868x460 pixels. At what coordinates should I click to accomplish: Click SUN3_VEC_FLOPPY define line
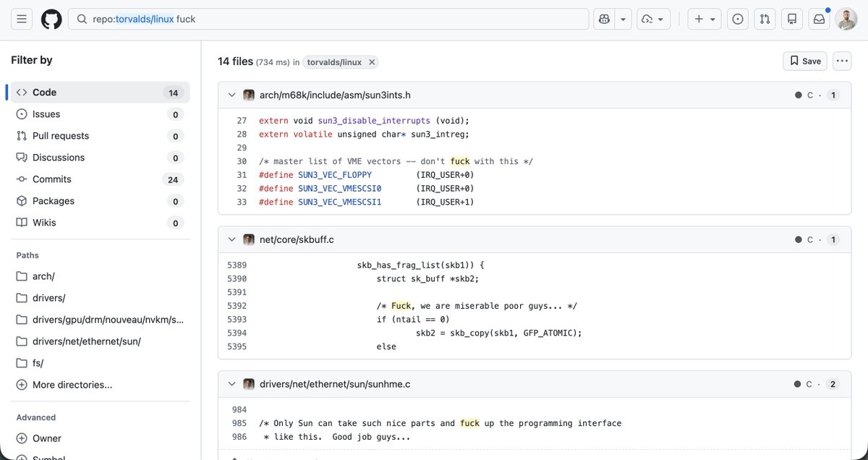point(367,175)
